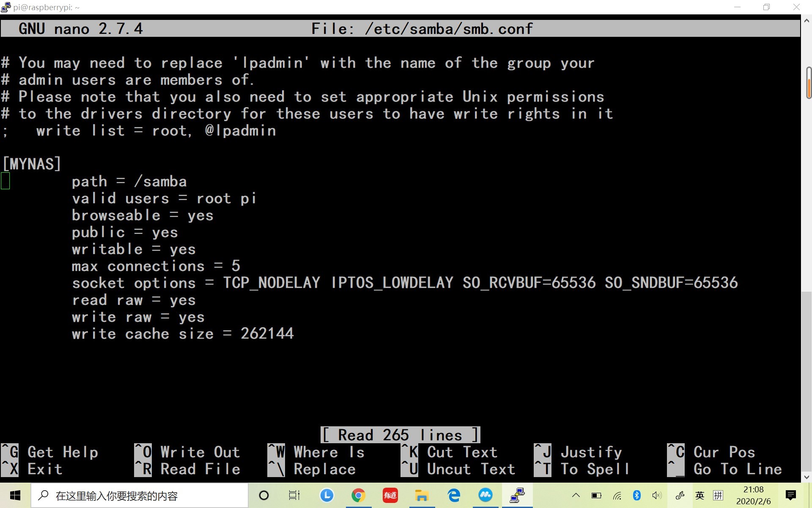
Task: Click the taskbar search input box
Action: [x=140, y=495]
